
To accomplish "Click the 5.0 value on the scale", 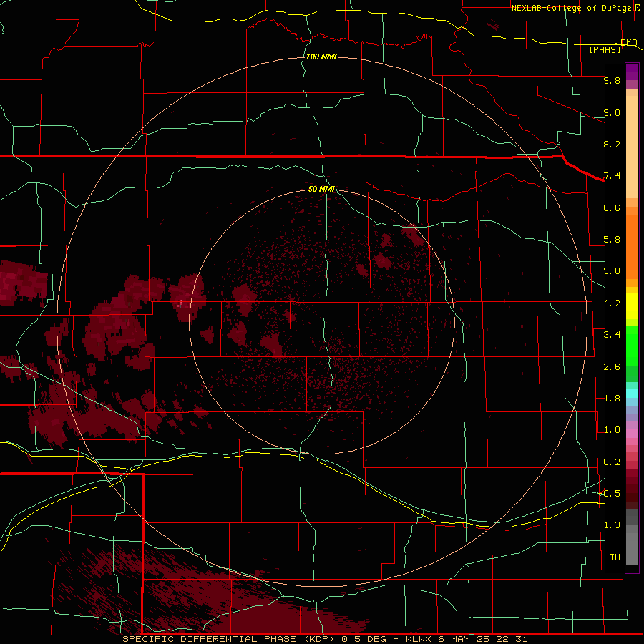I will pyautogui.click(x=612, y=271).
